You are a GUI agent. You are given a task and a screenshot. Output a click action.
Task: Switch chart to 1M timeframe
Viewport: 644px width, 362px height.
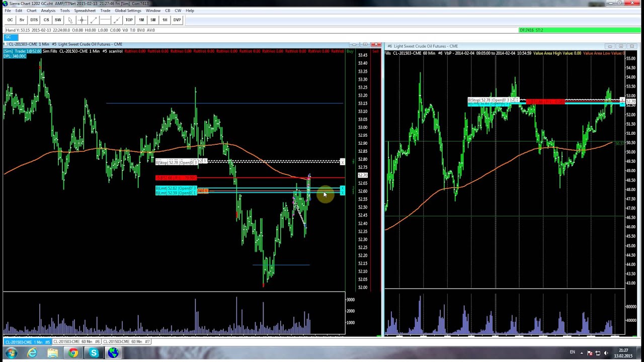[141, 20]
